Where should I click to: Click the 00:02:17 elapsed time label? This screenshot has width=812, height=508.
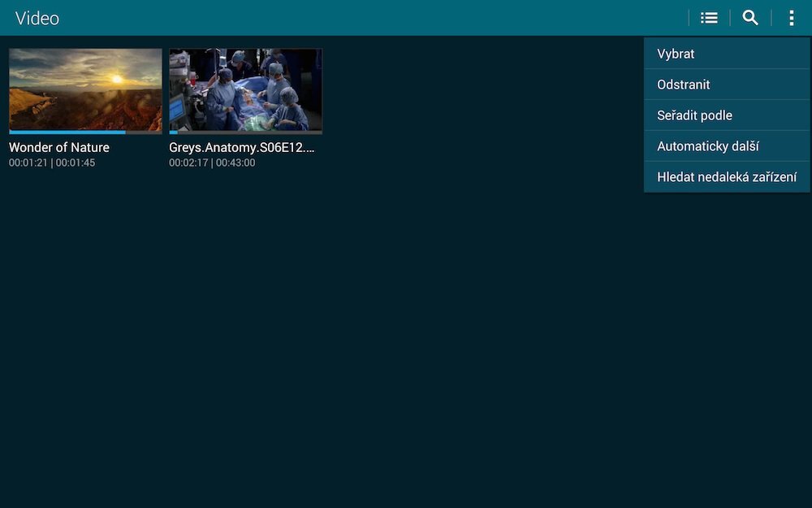(x=188, y=163)
